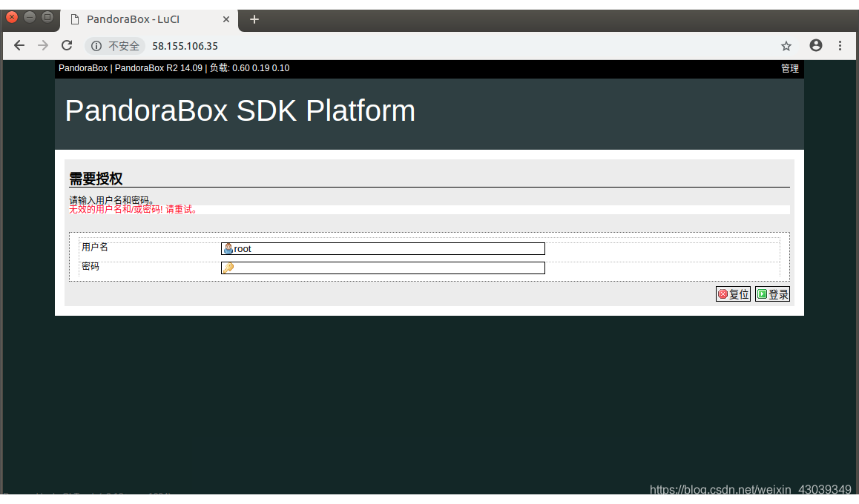
Task: Bookmark this page with the star icon
Action: point(786,46)
